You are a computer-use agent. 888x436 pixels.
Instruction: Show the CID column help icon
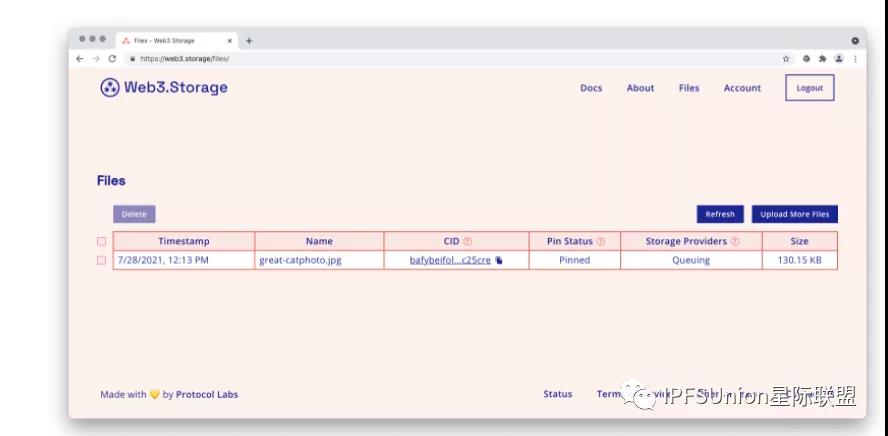467,241
